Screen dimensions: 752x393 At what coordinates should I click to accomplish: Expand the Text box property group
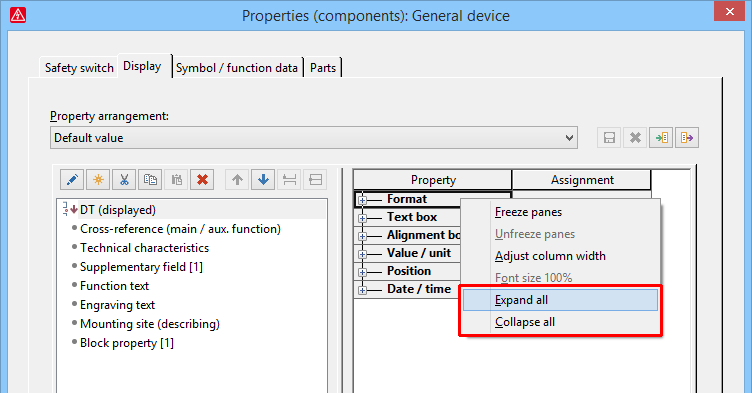[x=363, y=218]
